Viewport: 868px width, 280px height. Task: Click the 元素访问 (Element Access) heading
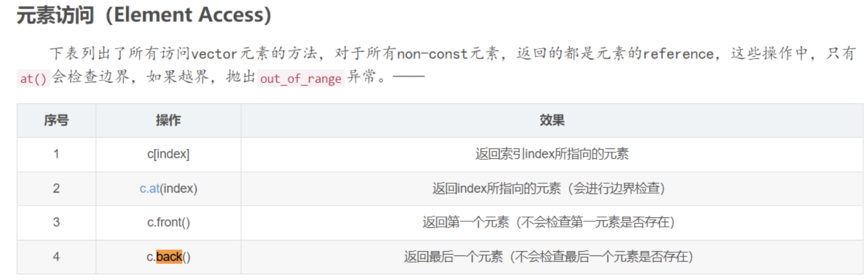pyautogui.click(x=144, y=15)
